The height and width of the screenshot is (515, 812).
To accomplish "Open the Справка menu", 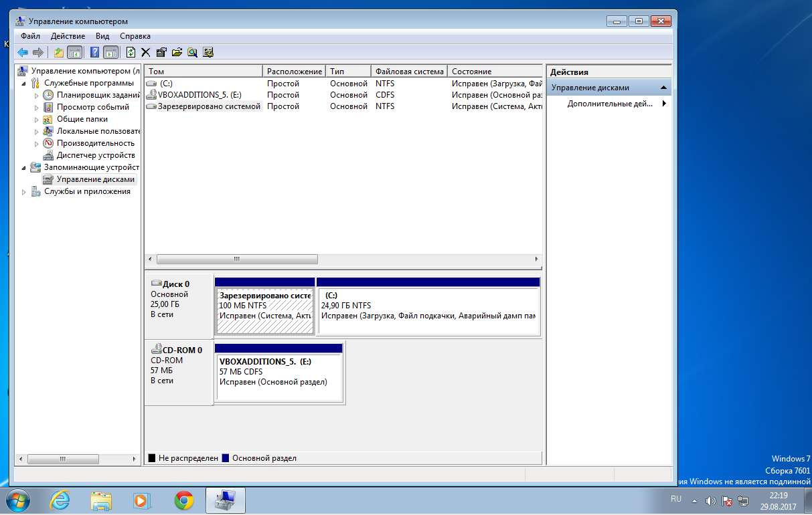I will pyautogui.click(x=135, y=36).
